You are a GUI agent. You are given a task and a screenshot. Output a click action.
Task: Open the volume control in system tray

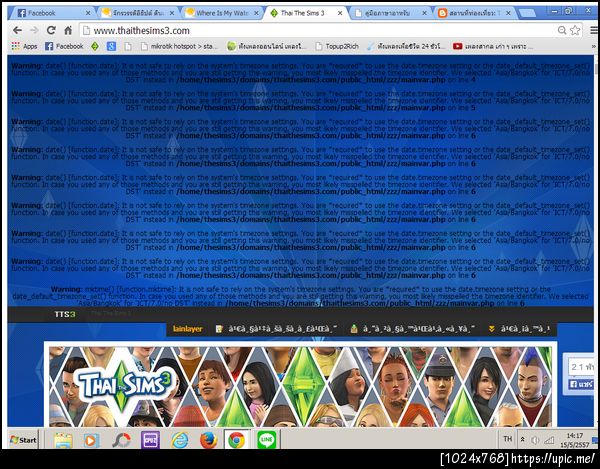(535, 440)
